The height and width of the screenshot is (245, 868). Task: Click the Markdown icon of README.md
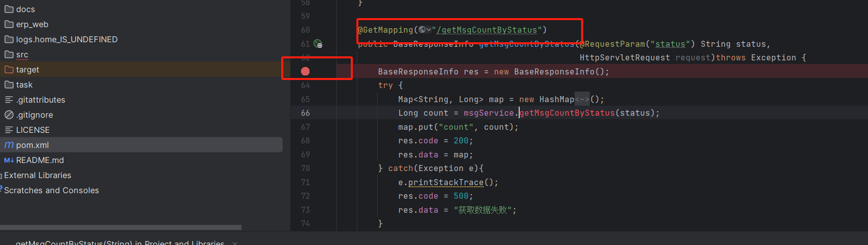coord(9,160)
